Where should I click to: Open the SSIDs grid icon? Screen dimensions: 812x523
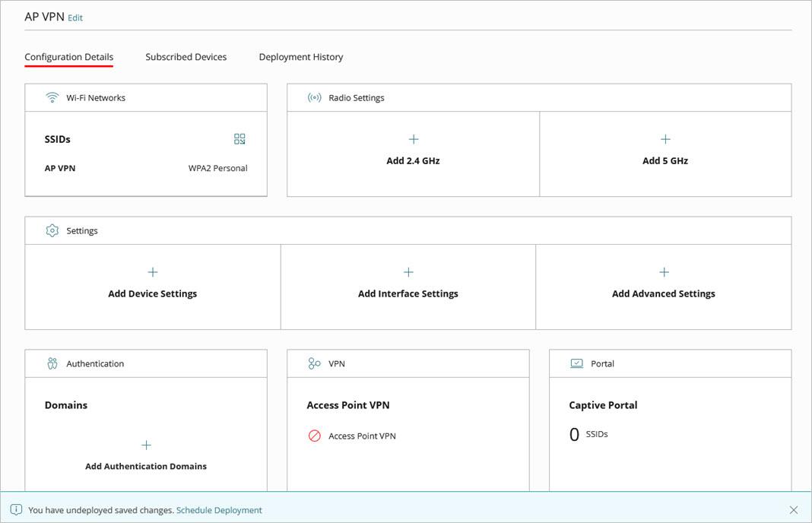click(239, 138)
